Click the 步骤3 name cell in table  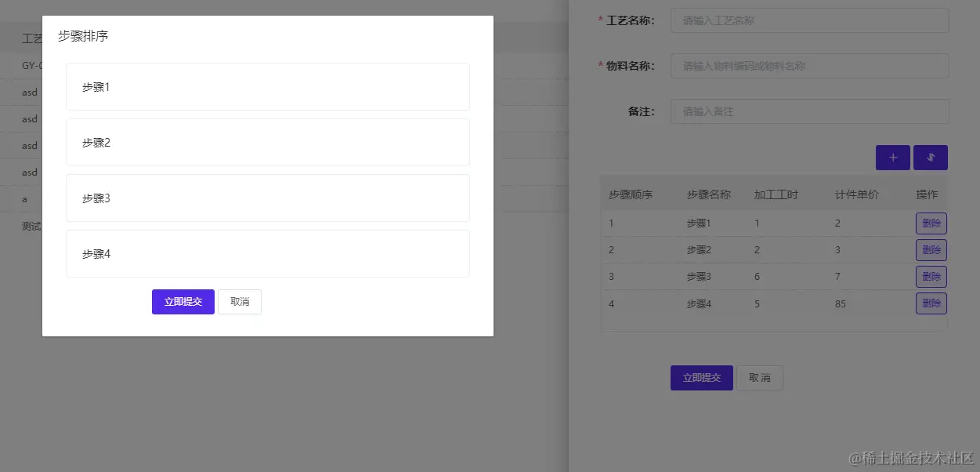click(699, 277)
